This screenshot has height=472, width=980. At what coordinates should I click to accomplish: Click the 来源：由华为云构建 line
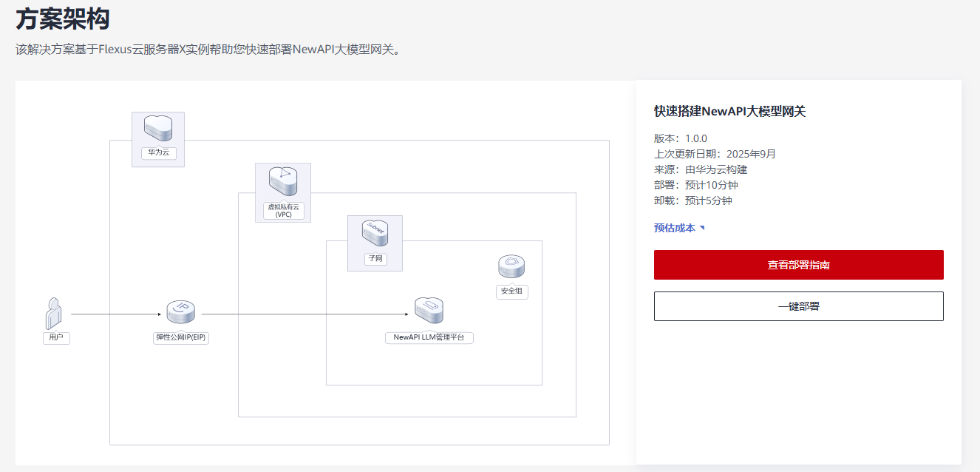pos(701,169)
